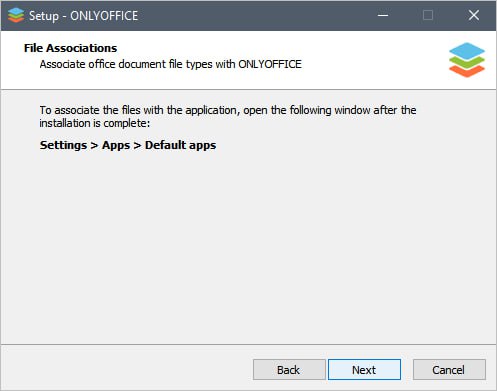
Task: Click orange bottom layer of header logo
Action: pos(467,71)
